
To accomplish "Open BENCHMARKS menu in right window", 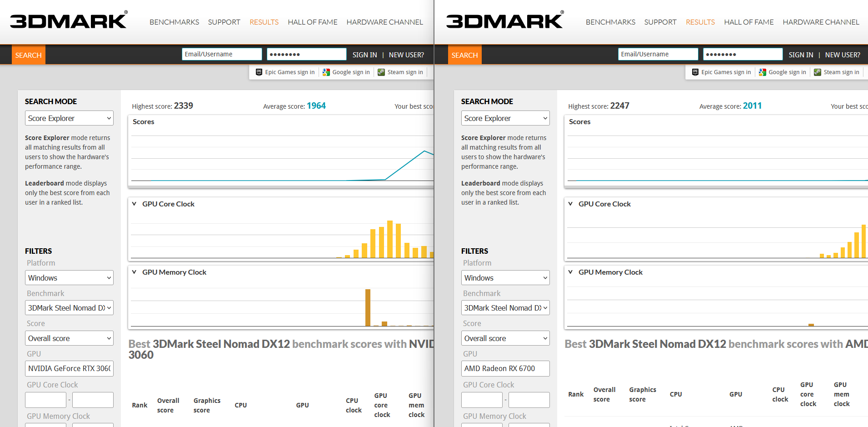I will point(611,22).
